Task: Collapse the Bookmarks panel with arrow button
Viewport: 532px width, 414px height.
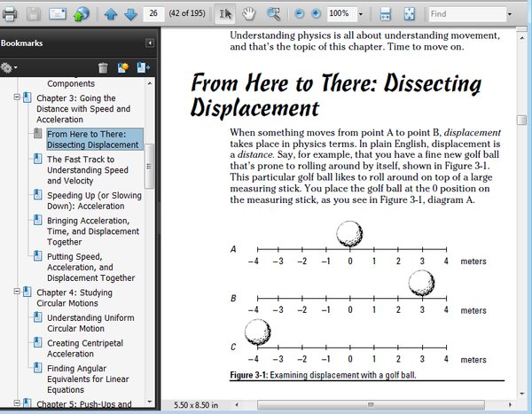Action: pos(150,43)
